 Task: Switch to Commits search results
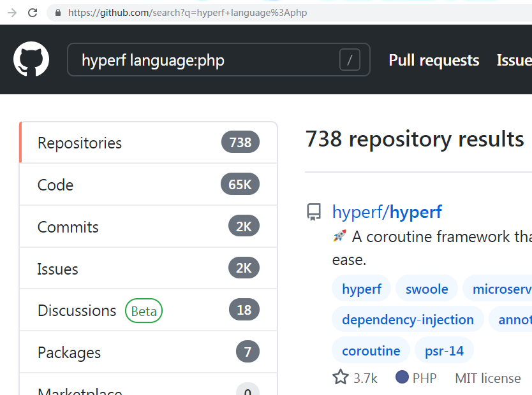point(149,226)
